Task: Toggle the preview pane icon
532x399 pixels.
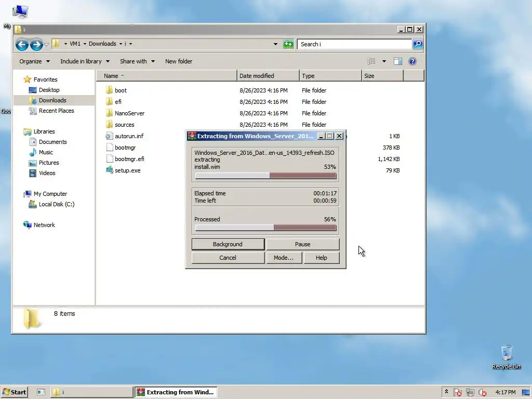Action: tap(397, 61)
